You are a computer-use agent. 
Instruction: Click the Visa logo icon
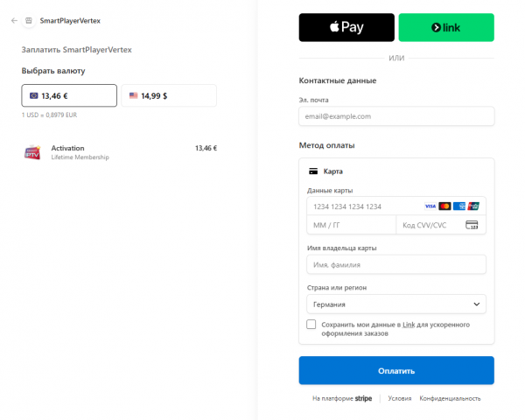click(430, 206)
